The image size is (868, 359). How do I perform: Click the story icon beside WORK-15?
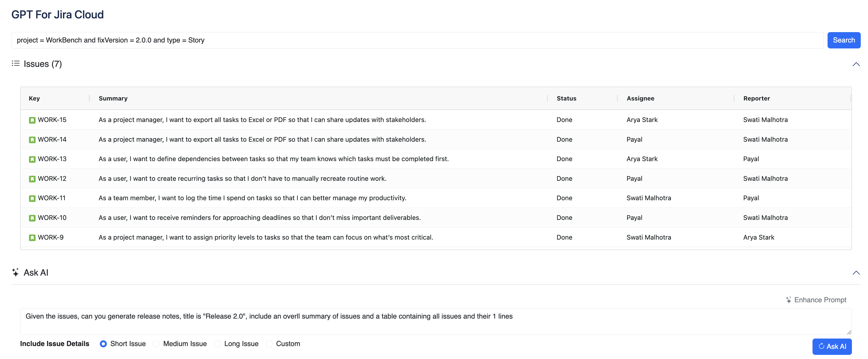32,120
